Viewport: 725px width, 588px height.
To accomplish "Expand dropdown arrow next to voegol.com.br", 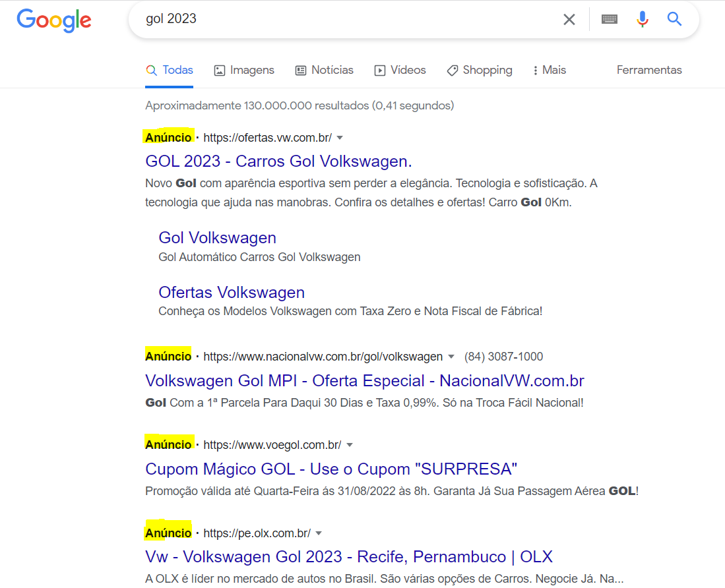I will pos(350,445).
